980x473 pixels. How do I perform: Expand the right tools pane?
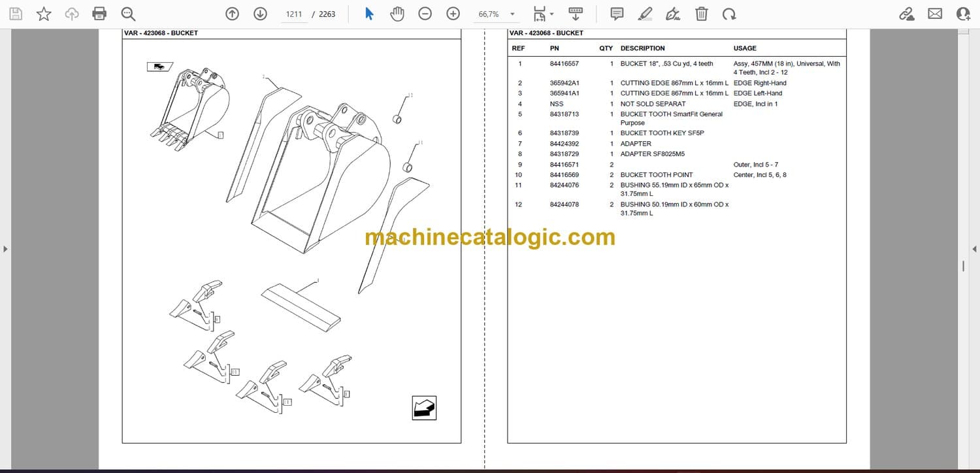pos(975,249)
